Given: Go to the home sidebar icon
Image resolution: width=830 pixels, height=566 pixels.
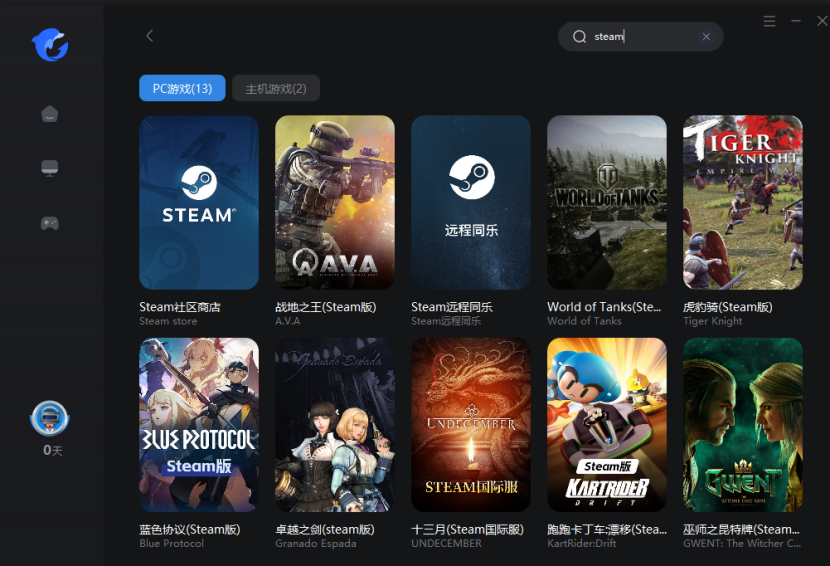Looking at the screenshot, I should click(x=50, y=113).
